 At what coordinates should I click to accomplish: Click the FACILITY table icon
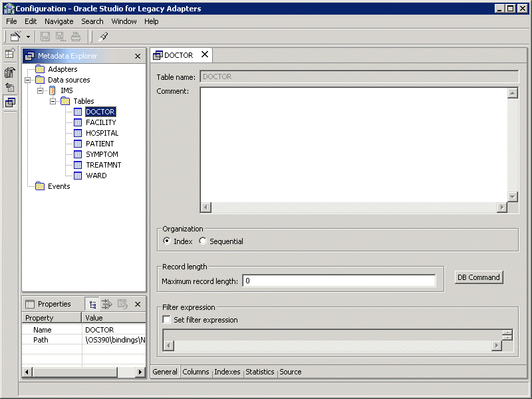click(78, 122)
